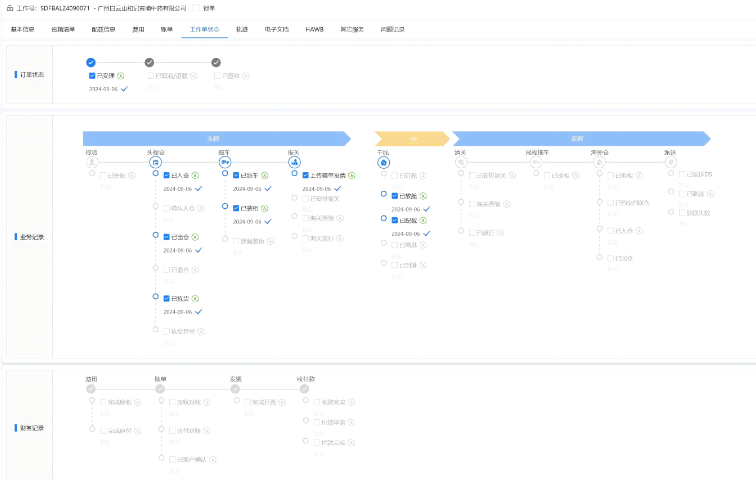Click the 报关 customs declaration stage icon
This screenshot has height=480, width=756.
pyautogui.click(x=294, y=161)
